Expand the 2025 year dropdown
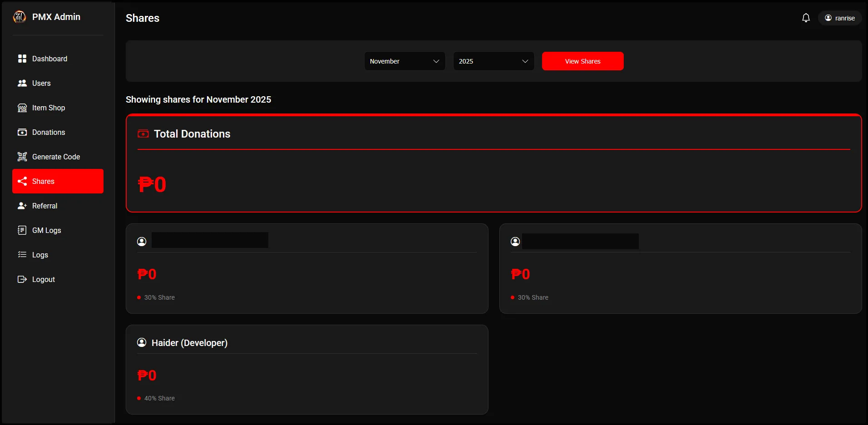The image size is (868, 425). tap(493, 61)
